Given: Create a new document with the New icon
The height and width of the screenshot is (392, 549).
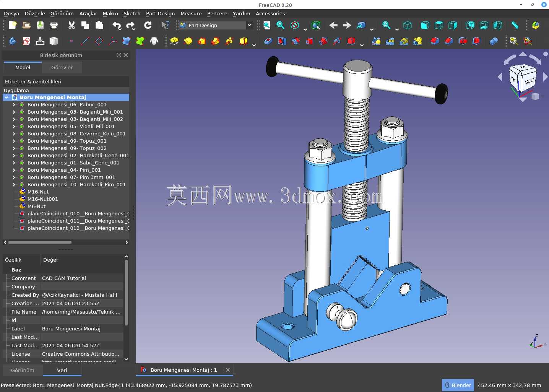Looking at the screenshot, I should coord(13,25).
